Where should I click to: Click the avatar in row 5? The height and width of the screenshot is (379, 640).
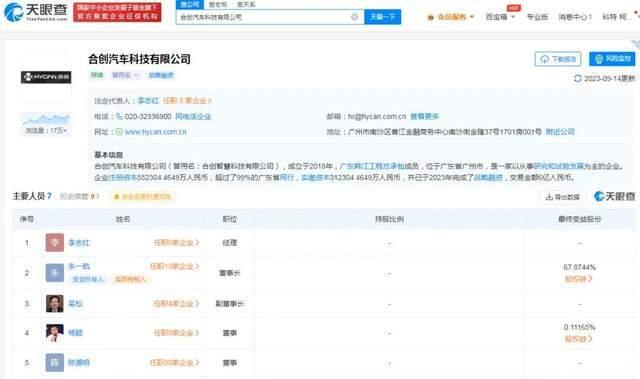55,362
